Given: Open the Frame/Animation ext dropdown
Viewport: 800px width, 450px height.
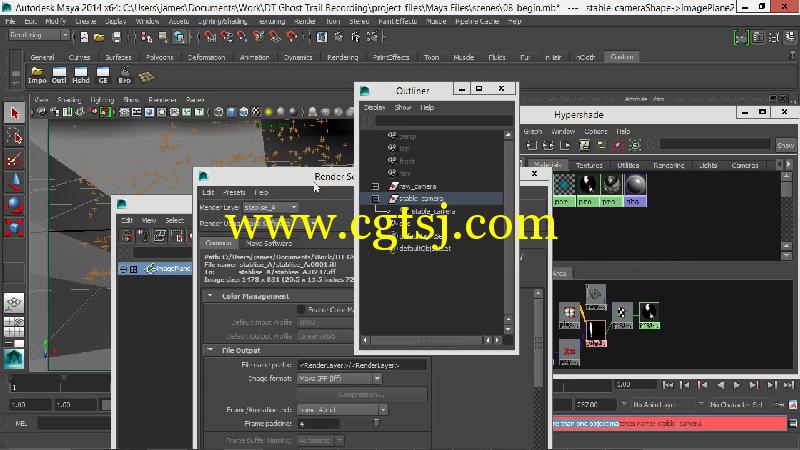Looking at the screenshot, I should (342, 410).
